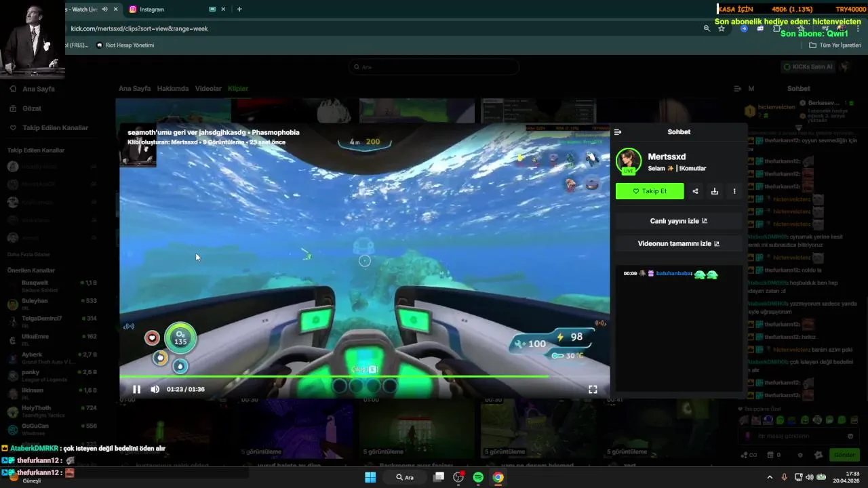Viewport: 868px width, 488px height.
Task: Click the taskbar microphone tray icon
Action: pyautogui.click(x=785, y=477)
